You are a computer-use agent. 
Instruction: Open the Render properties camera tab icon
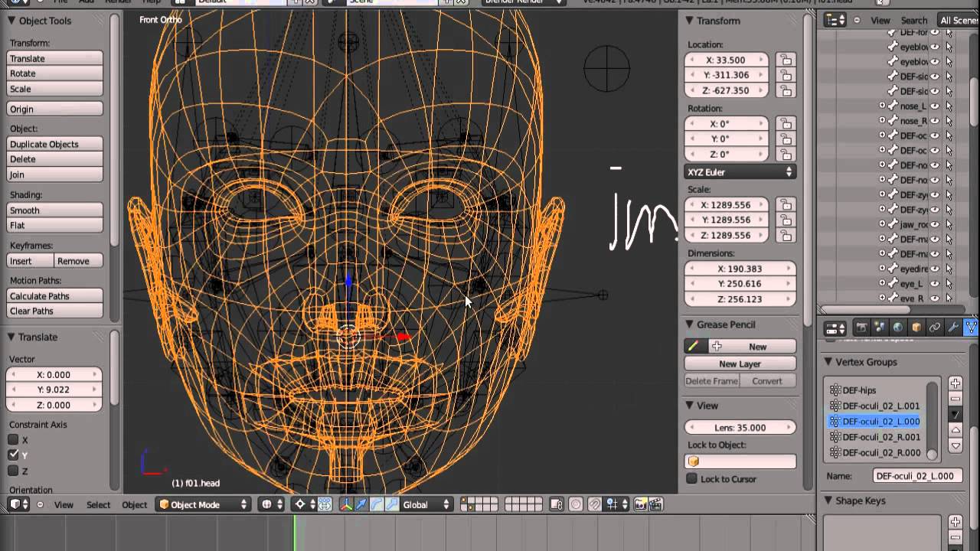[861, 328]
